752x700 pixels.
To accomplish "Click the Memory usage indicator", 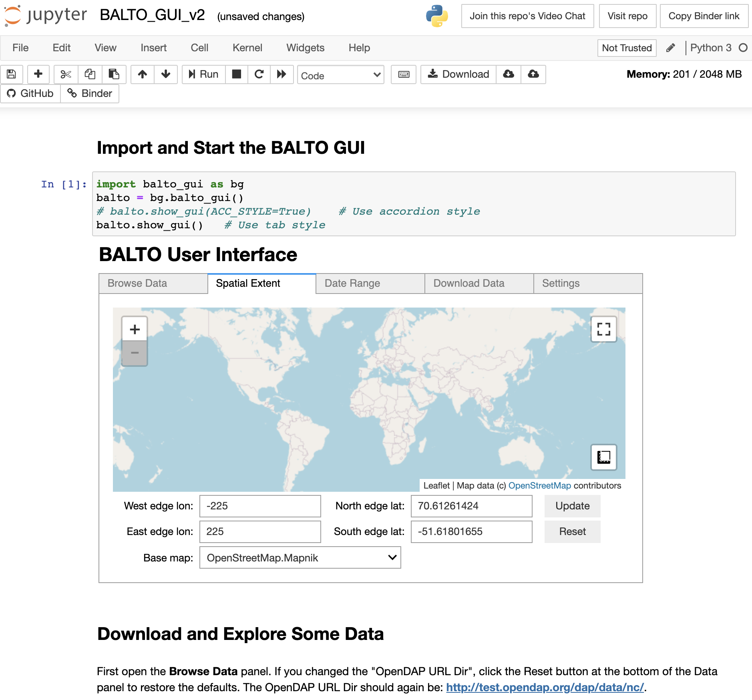I will coord(684,74).
